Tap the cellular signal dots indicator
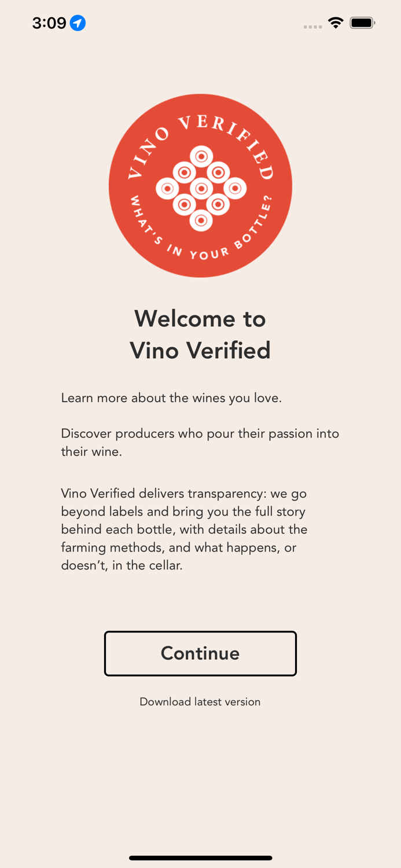 tap(312, 27)
